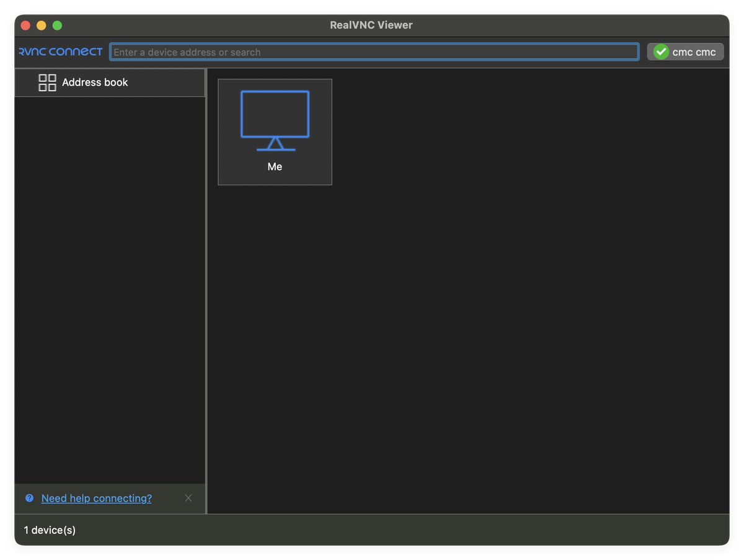
Task: Focus the device address search field
Action: pyautogui.click(x=374, y=52)
